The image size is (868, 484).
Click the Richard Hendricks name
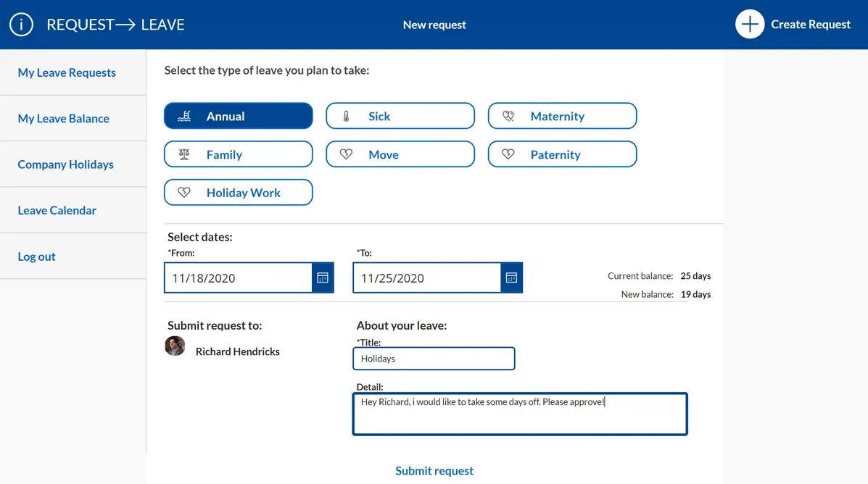[237, 352]
